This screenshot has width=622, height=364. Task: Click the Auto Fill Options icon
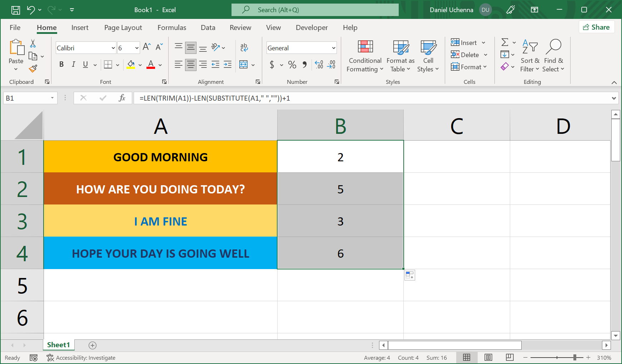410,275
